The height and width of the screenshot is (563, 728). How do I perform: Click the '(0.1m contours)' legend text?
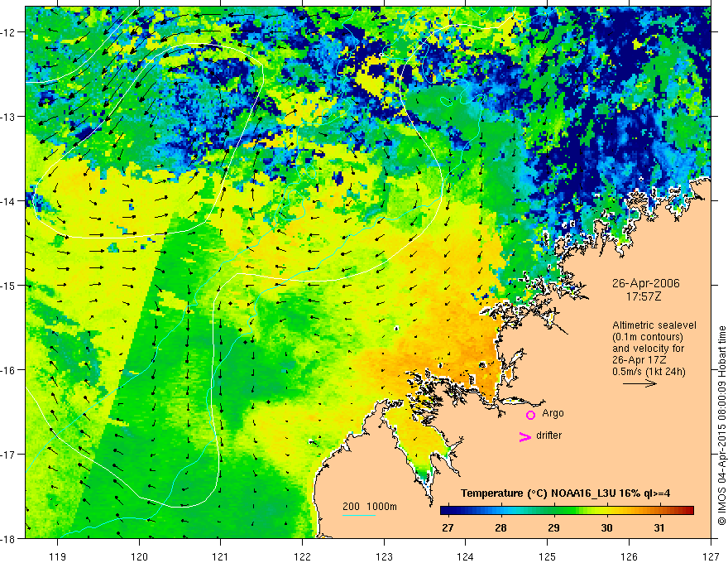648,337
